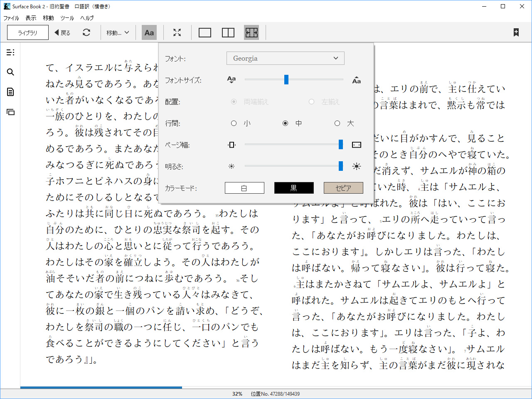Click the 32% progress indicator

pyautogui.click(x=237, y=394)
